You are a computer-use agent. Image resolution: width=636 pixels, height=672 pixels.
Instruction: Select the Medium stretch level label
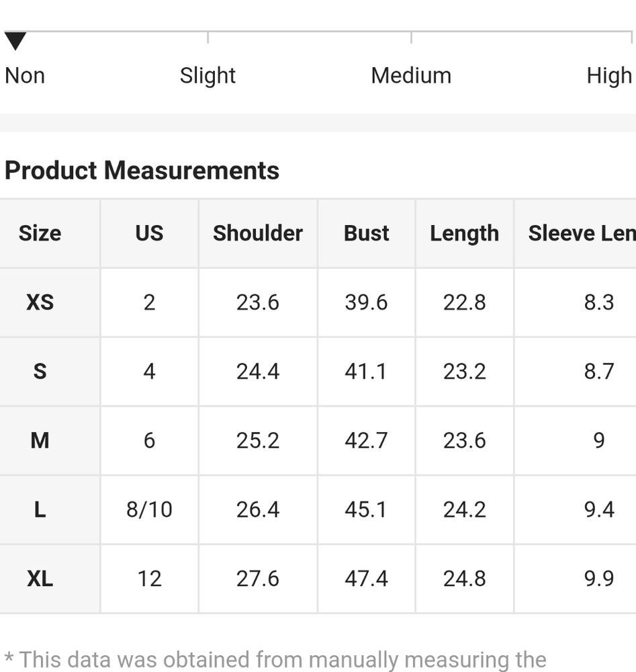(x=411, y=76)
